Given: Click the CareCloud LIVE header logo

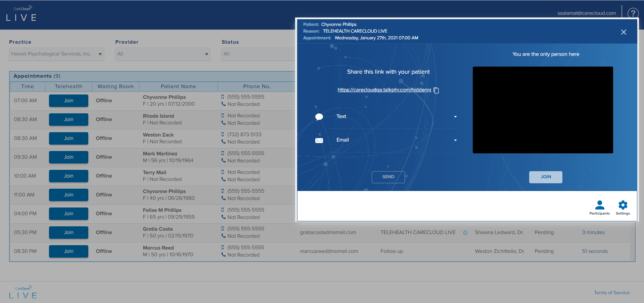Looking at the screenshot, I should [x=22, y=13].
